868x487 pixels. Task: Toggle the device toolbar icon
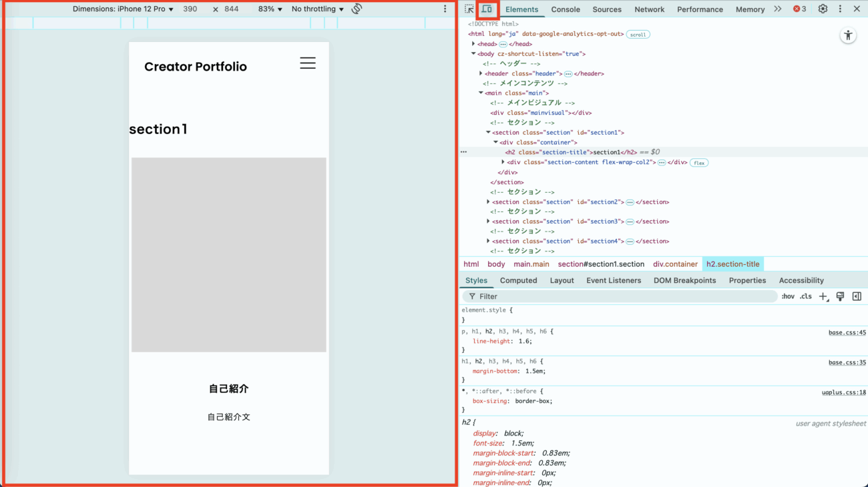487,9
